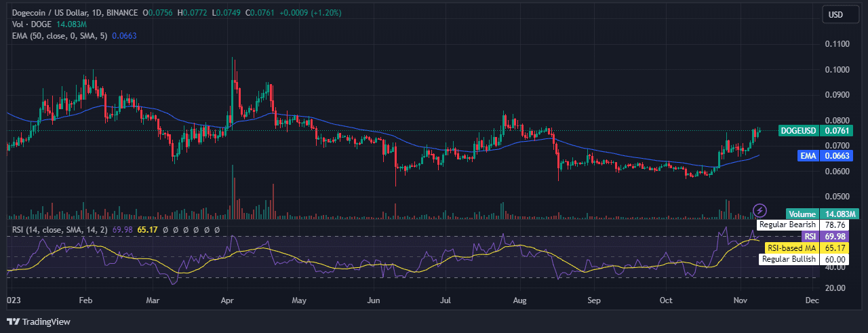Click the purple RSI axis label
This screenshot has height=333, width=868.
[810, 236]
